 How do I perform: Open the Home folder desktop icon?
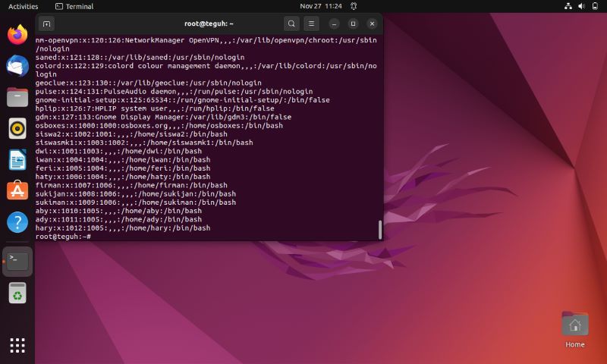tap(575, 330)
